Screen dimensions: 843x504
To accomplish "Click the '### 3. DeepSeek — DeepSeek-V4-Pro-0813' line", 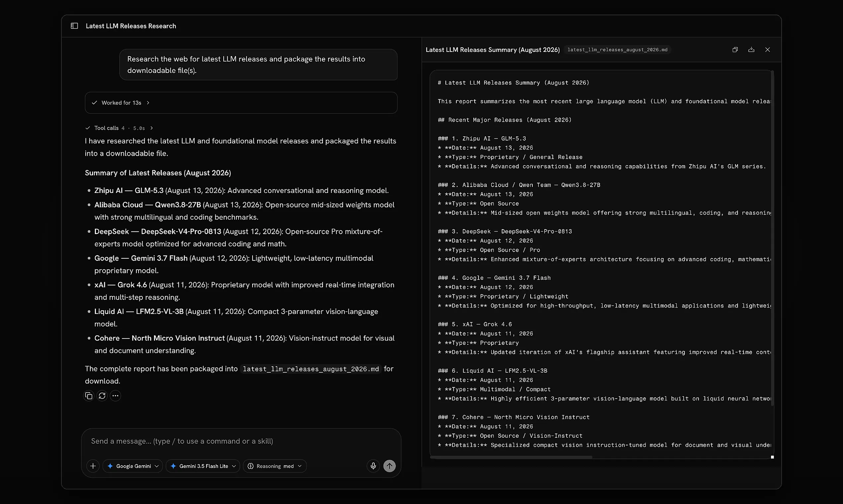I will [x=505, y=232].
